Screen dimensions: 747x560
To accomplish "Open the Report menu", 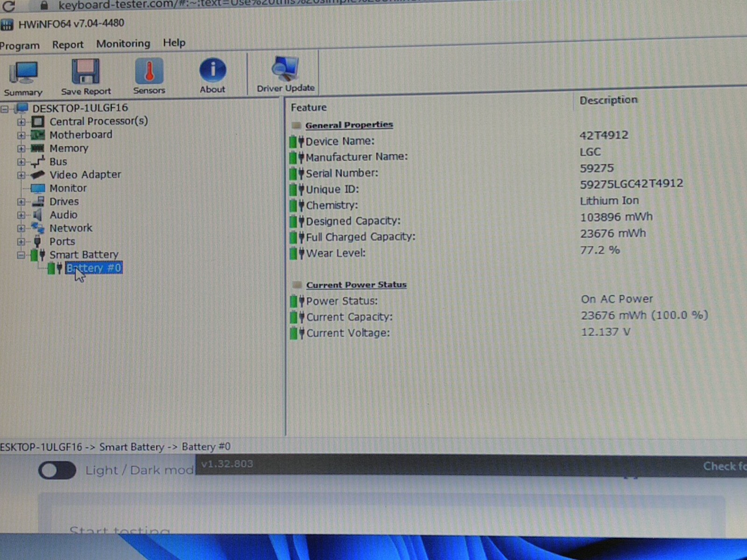I will [x=68, y=45].
